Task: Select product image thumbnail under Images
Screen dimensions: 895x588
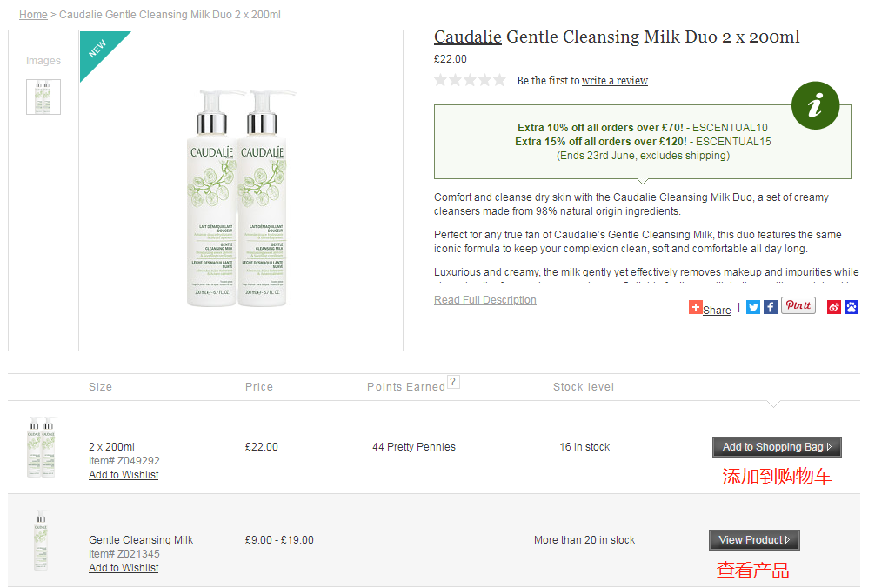Action: point(43,97)
